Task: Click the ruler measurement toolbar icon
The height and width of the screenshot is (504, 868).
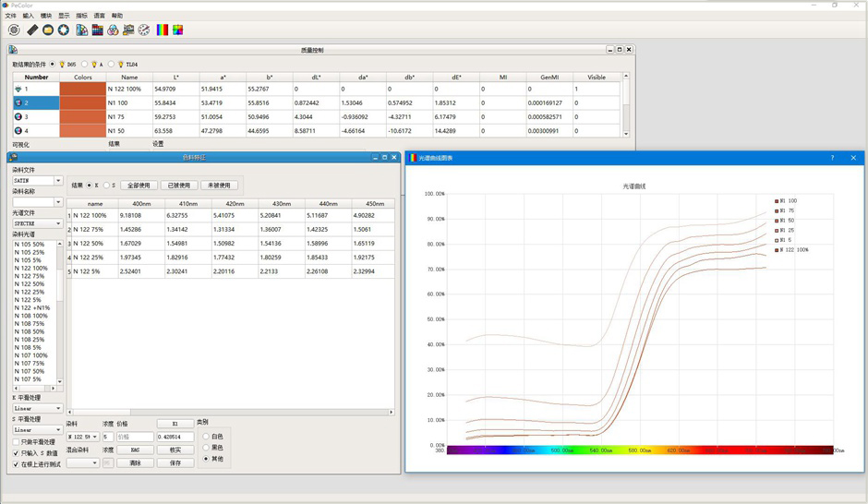Action: tap(31, 30)
